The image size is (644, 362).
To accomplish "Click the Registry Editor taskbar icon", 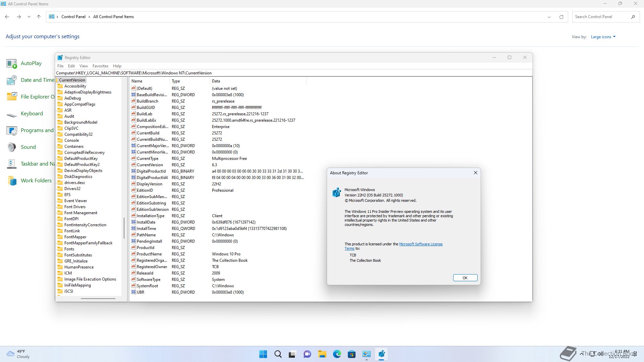I will 381,354.
